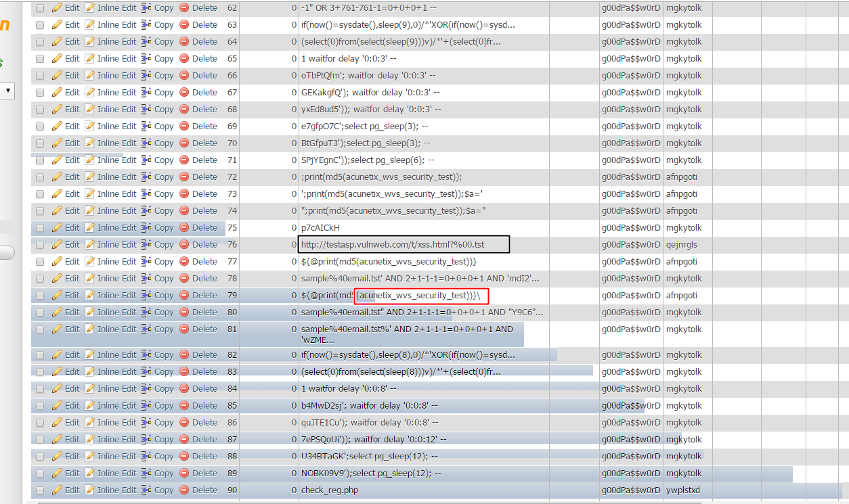Viewport: 849px width, 504px height.
Task: Click the Copy icon in row 76
Action: [146, 245]
